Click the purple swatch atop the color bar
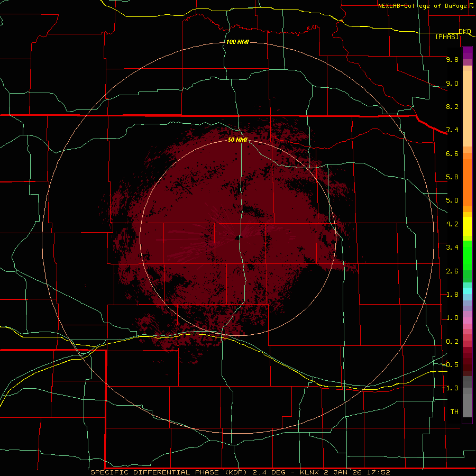Viewport: 476px width, 476px height. 467,53
